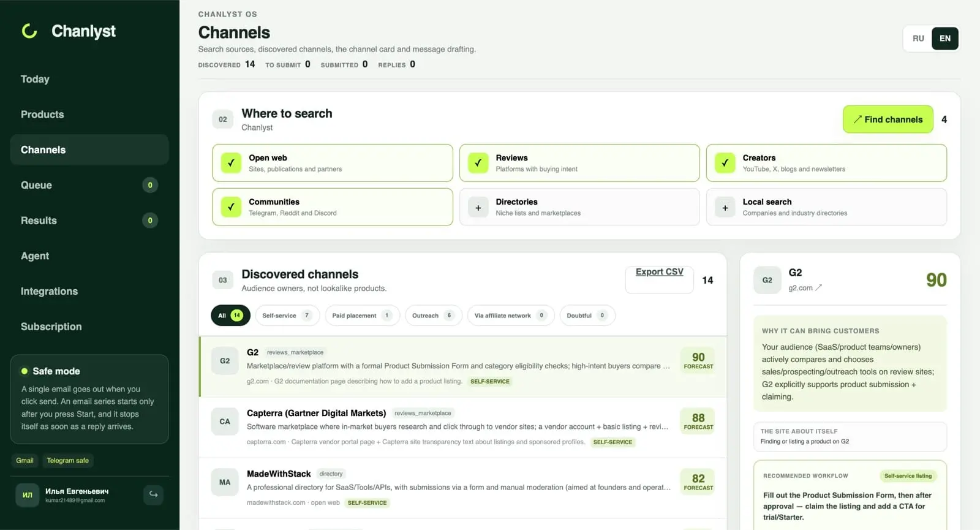Open the Channels section

pyautogui.click(x=89, y=150)
